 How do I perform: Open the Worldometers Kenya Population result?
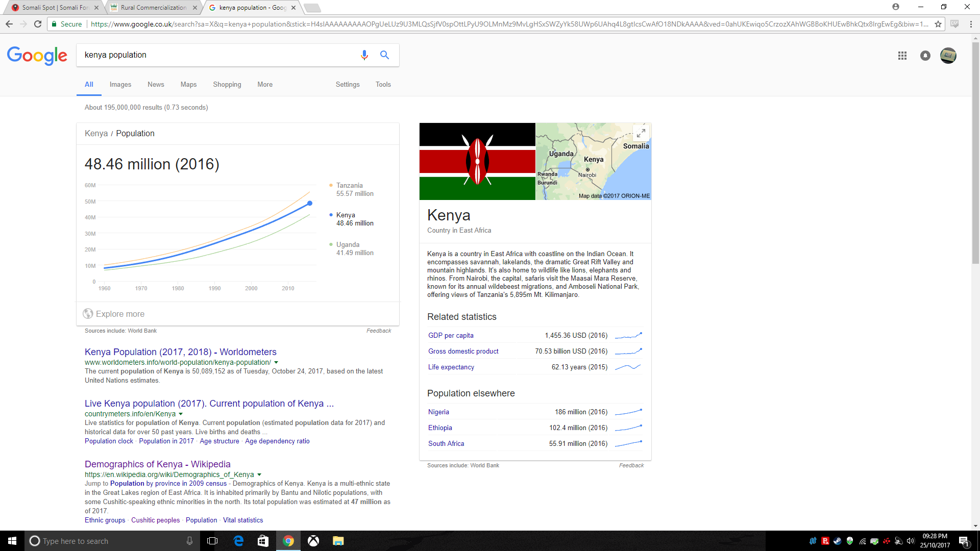(181, 352)
